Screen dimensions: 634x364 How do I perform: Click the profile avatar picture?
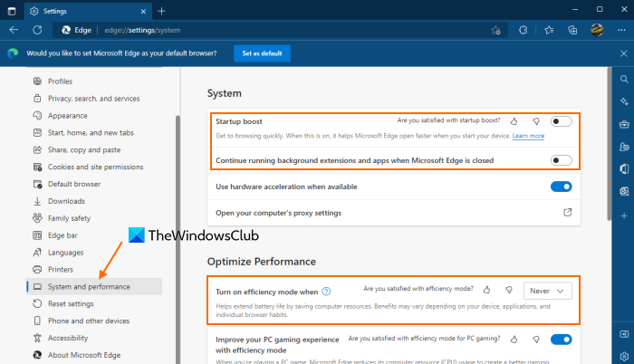597,30
